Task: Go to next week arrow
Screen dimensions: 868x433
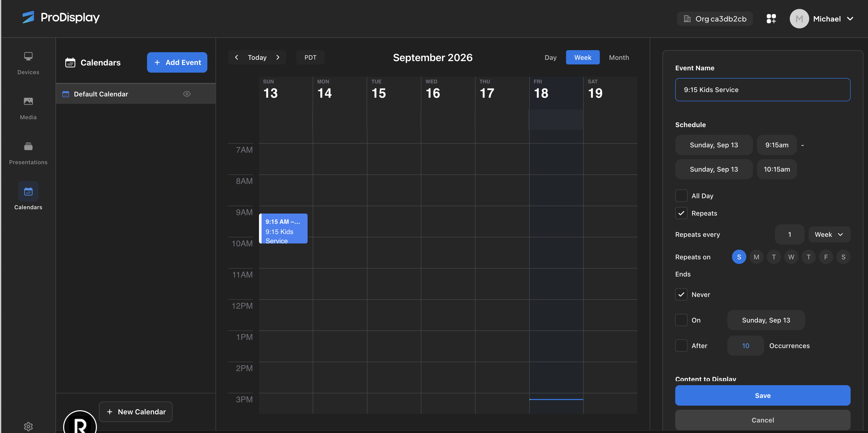Action: point(278,57)
